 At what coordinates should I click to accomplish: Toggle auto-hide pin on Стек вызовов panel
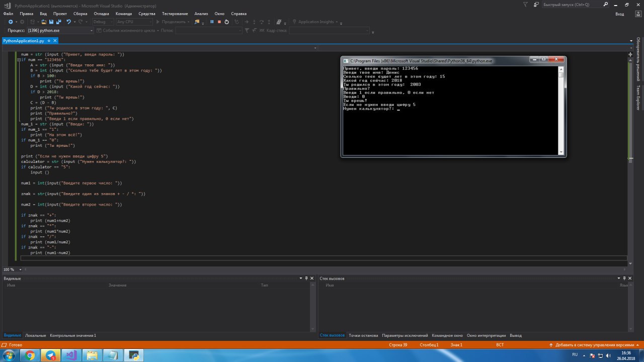(625, 278)
